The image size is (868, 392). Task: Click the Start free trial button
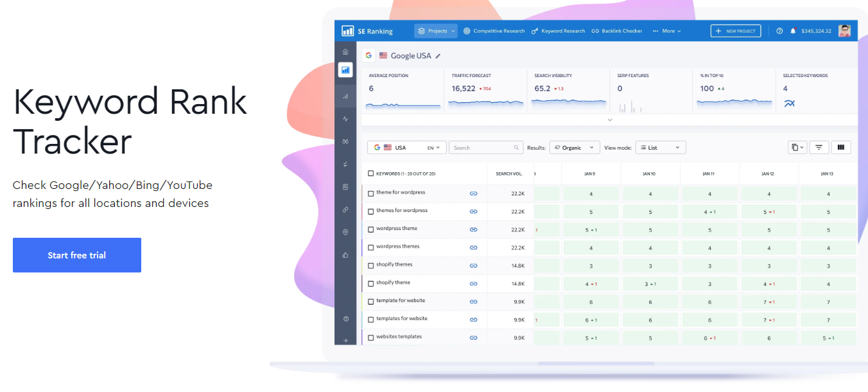point(76,255)
